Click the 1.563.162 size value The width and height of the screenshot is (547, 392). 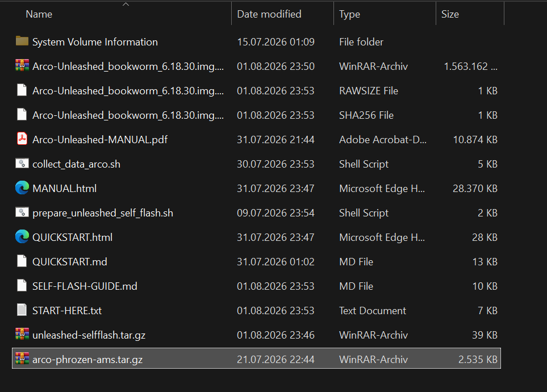tap(470, 66)
